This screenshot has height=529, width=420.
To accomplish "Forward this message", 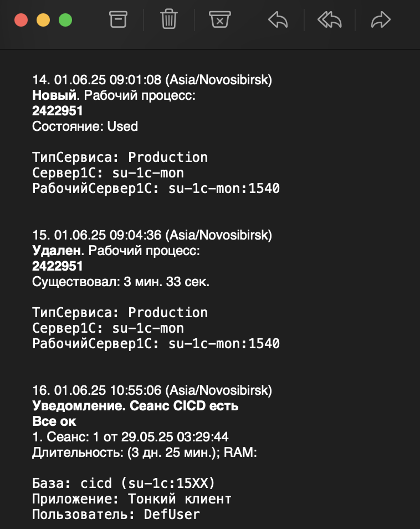I will [381, 21].
